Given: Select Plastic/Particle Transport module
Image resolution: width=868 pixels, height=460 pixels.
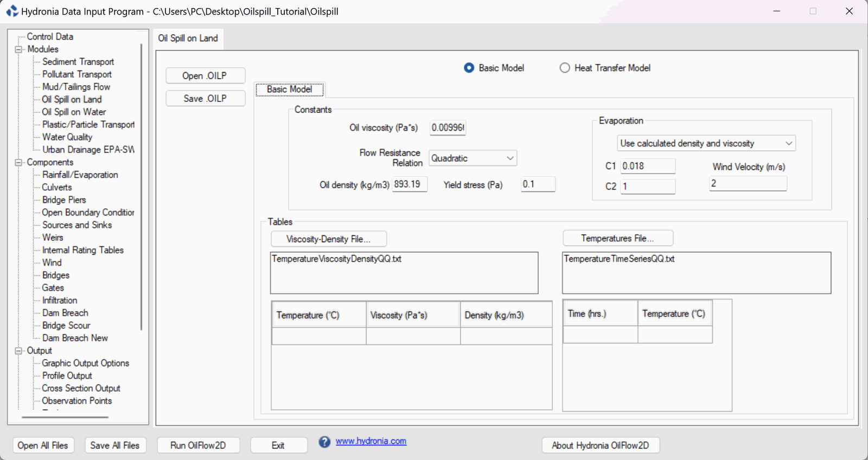Looking at the screenshot, I should click(88, 124).
